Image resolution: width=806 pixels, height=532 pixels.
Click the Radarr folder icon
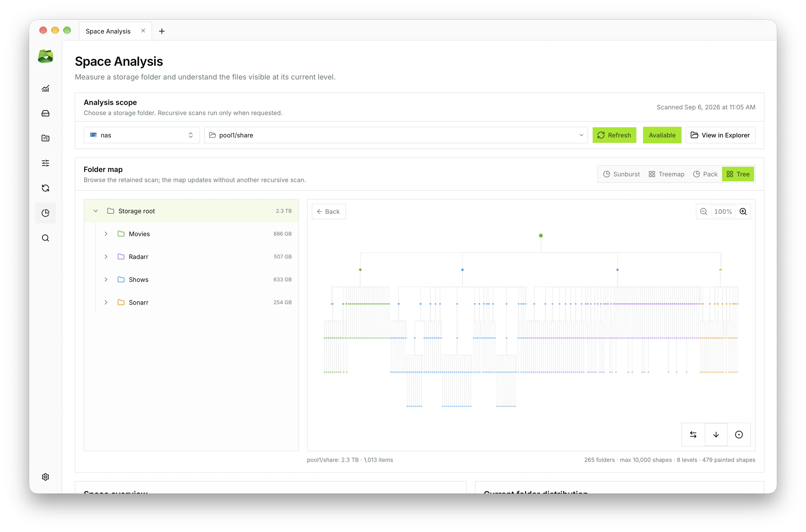(x=121, y=256)
